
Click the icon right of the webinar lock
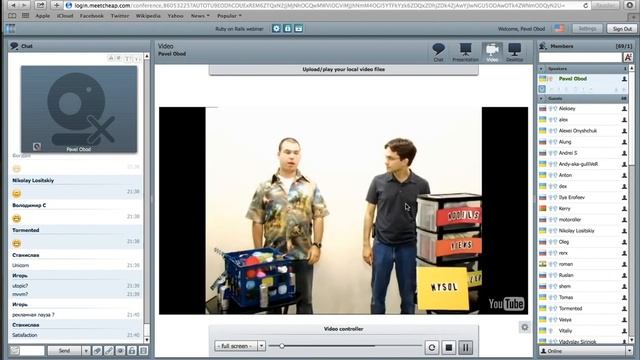[x=299, y=29]
